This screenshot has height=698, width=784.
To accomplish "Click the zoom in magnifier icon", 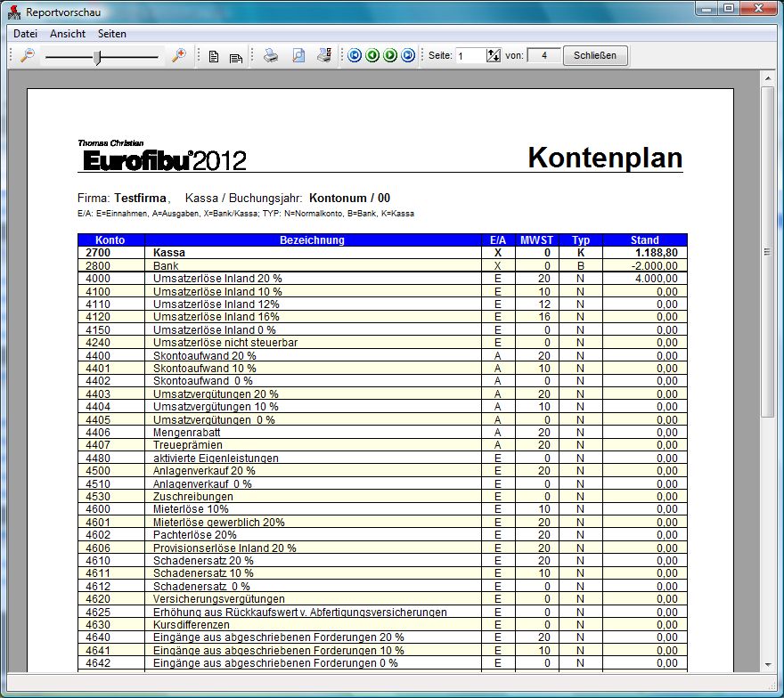I will (x=178, y=55).
